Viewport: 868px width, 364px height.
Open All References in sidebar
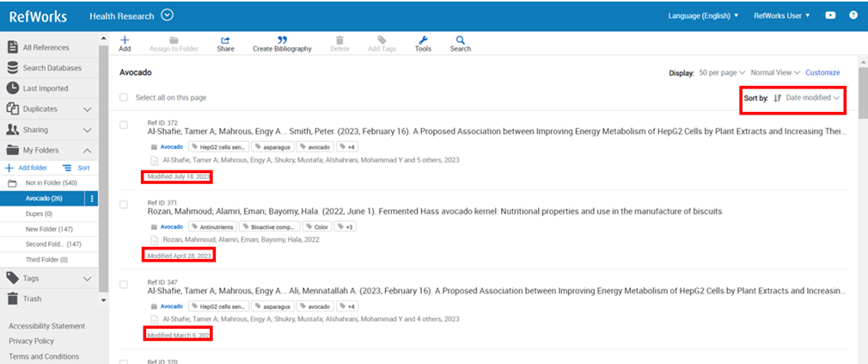pyautogui.click(x=46, y=47)
